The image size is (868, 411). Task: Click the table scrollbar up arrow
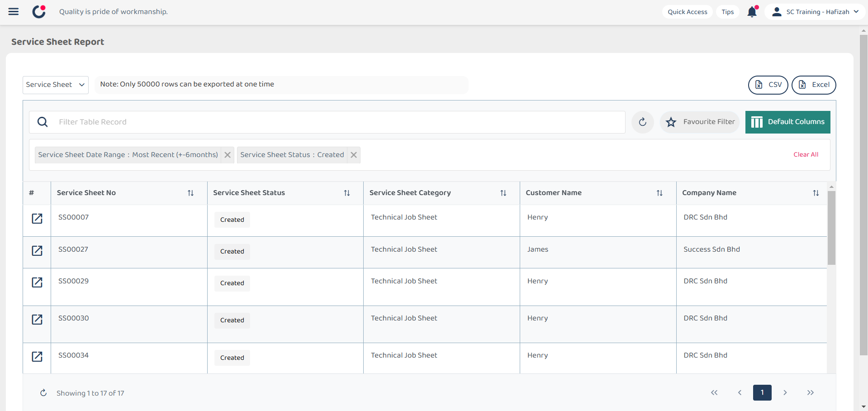click(831, 186)
